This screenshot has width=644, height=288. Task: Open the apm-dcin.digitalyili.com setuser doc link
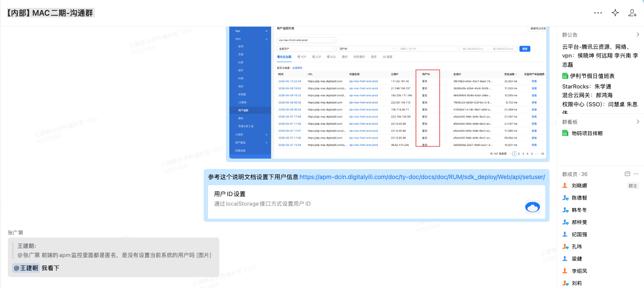pyautogui.click(x=422, y=177)
